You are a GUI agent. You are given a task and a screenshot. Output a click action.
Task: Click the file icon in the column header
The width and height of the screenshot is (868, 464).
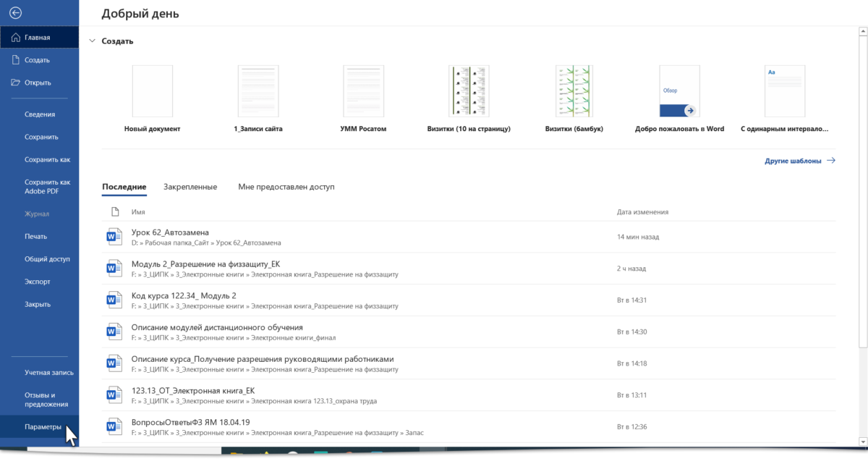pos(114,212)
